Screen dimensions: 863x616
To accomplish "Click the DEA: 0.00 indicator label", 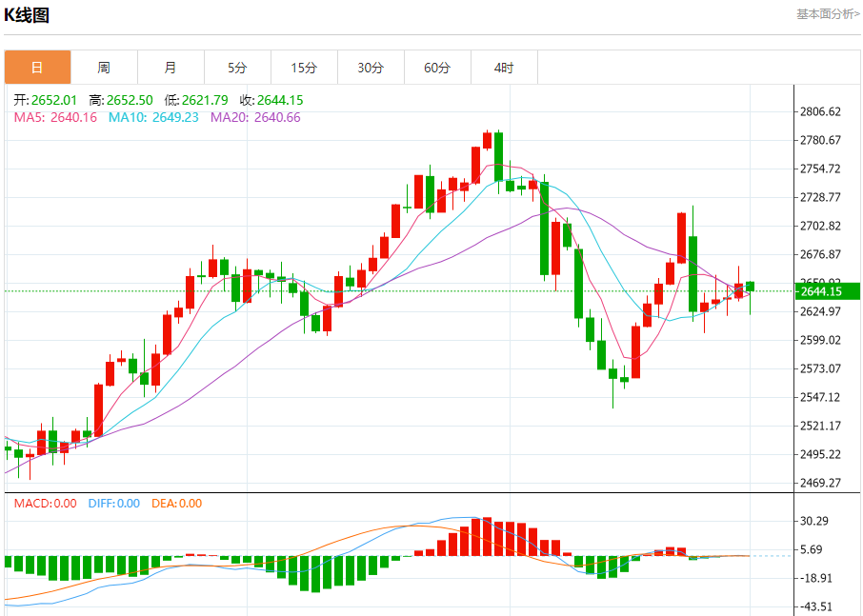I will (176, 504).
